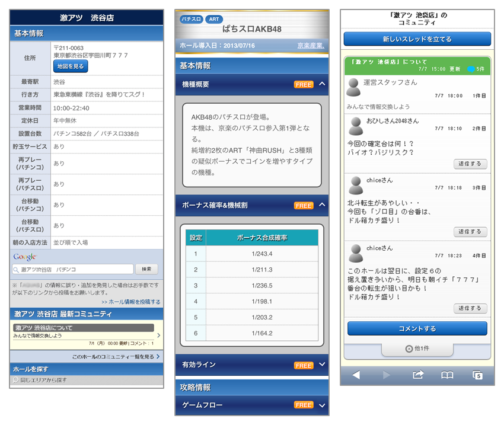Tap the ボーナス確率&機械割 section header

pyautogui.click(x=252, y=205)
